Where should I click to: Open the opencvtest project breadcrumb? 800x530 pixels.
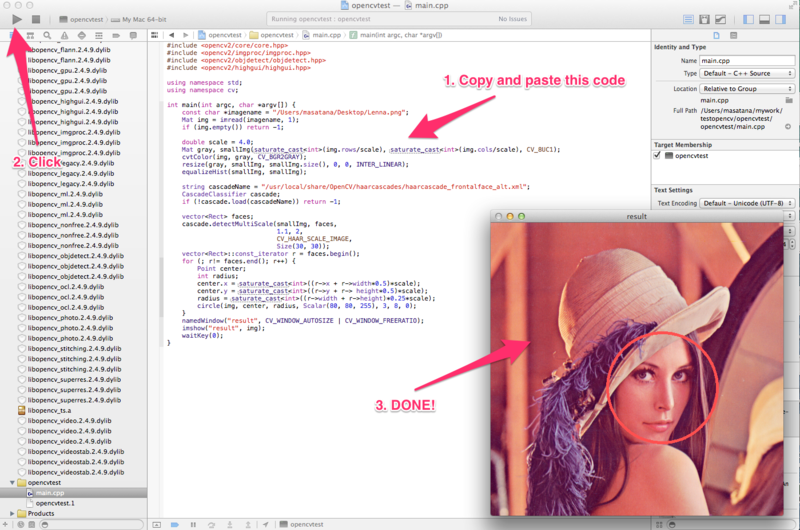pyautogui.click(x=219, y=35)
